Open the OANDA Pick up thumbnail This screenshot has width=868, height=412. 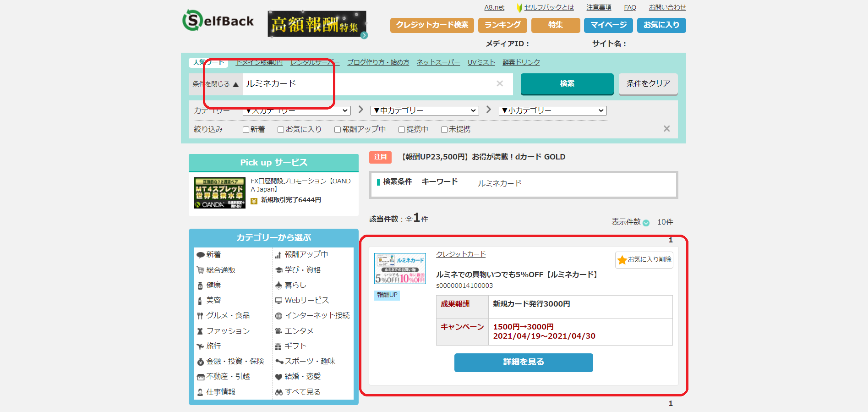(219, 193)
